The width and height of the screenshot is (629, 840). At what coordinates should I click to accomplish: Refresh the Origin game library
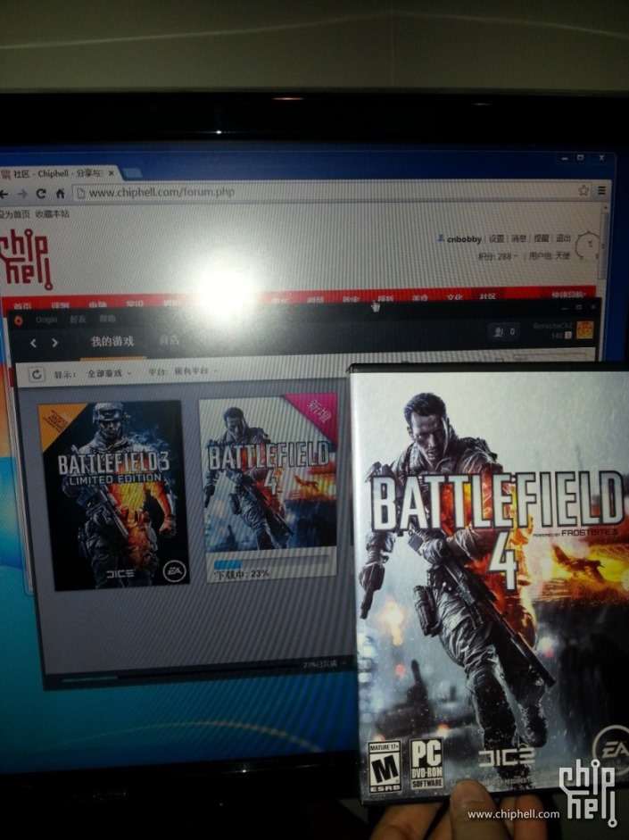[x=37, y=374]
